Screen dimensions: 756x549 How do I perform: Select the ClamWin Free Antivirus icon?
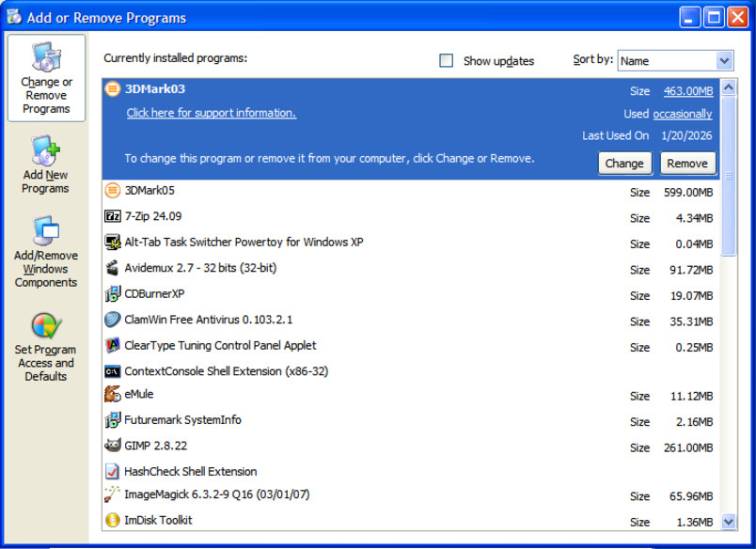(113, 320)
